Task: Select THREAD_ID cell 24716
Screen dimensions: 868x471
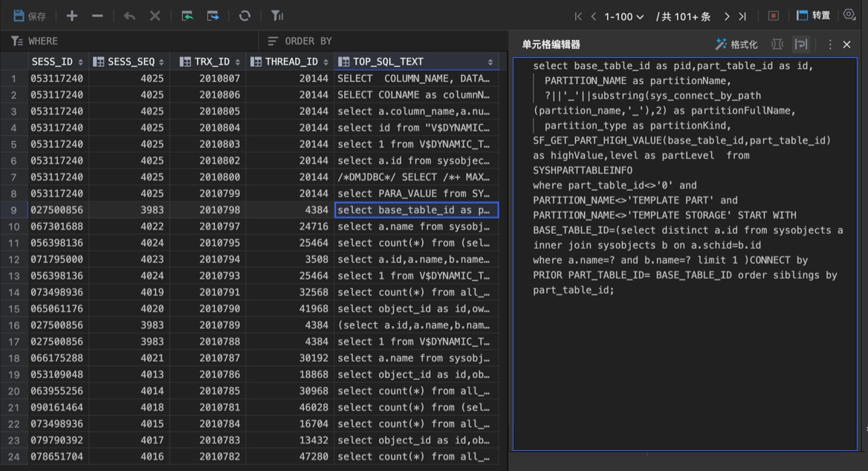Action: coord(290,227)
